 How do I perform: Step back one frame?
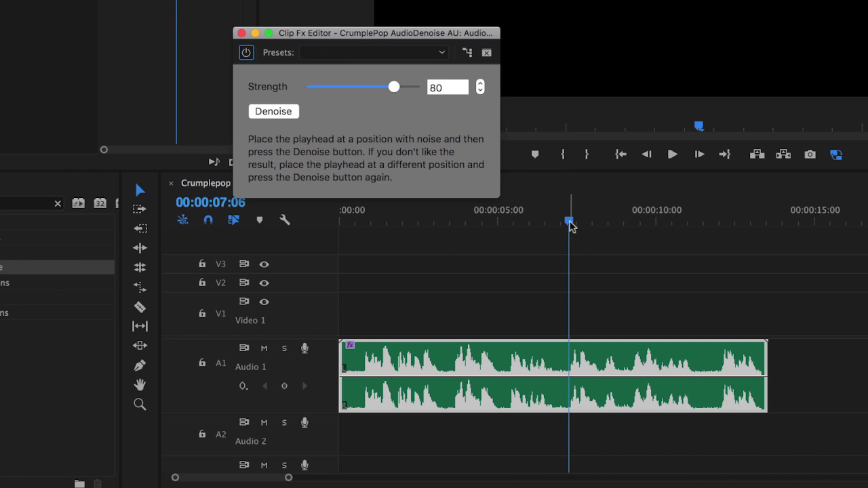pos(647,155)
